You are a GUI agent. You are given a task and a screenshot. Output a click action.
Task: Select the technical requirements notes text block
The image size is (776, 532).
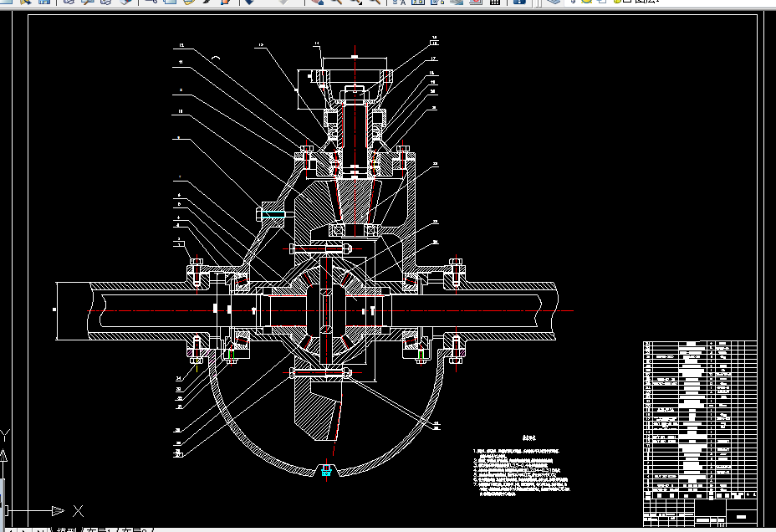(522, 466)
